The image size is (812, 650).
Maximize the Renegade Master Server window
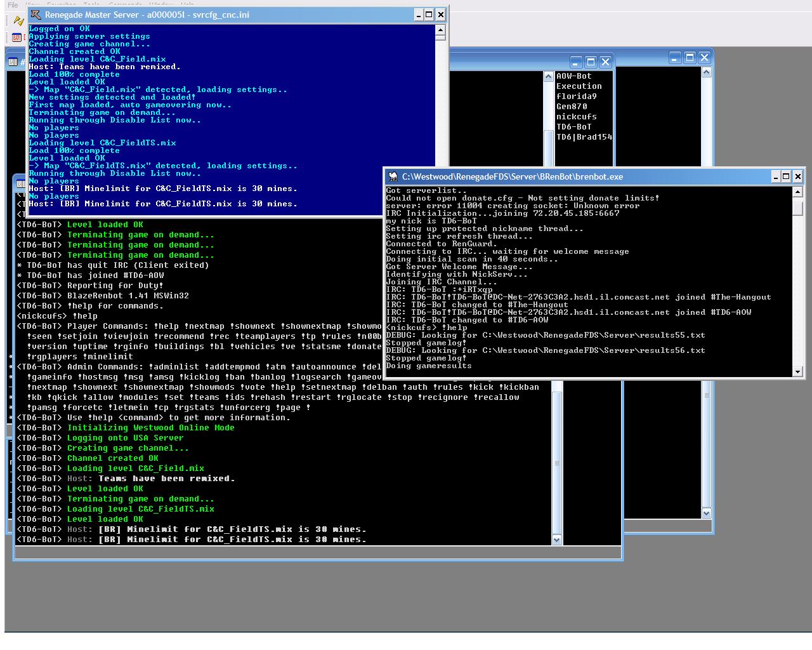click(429, 15)
